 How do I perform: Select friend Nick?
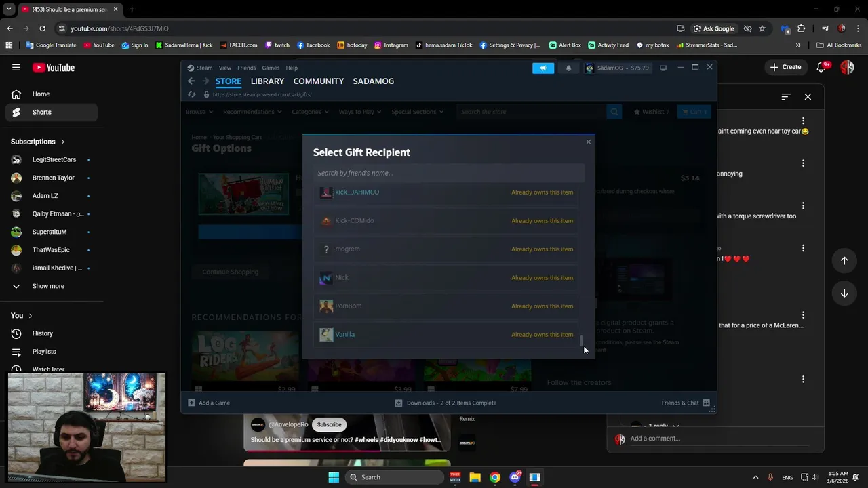point(446,277)
